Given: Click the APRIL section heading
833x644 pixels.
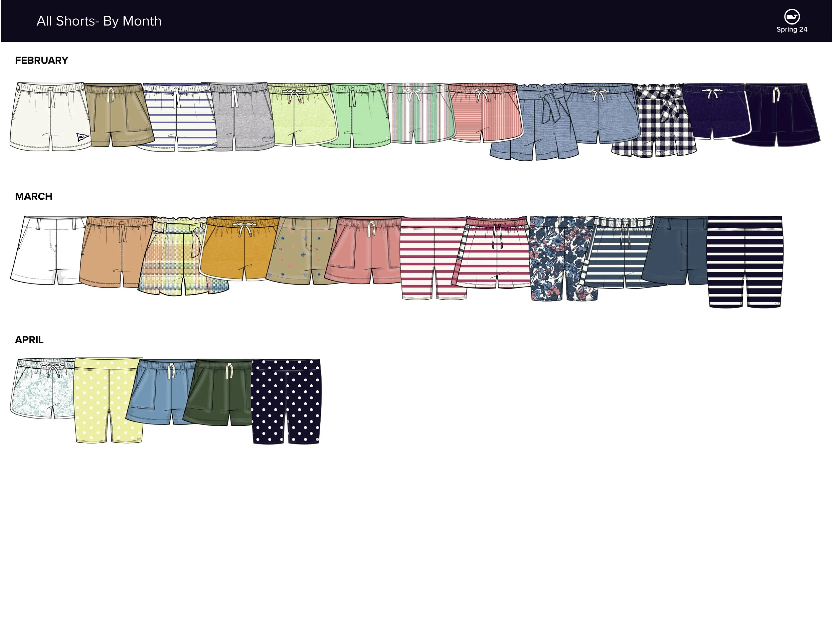Looking at the screenshot, I should coord(29,340).
